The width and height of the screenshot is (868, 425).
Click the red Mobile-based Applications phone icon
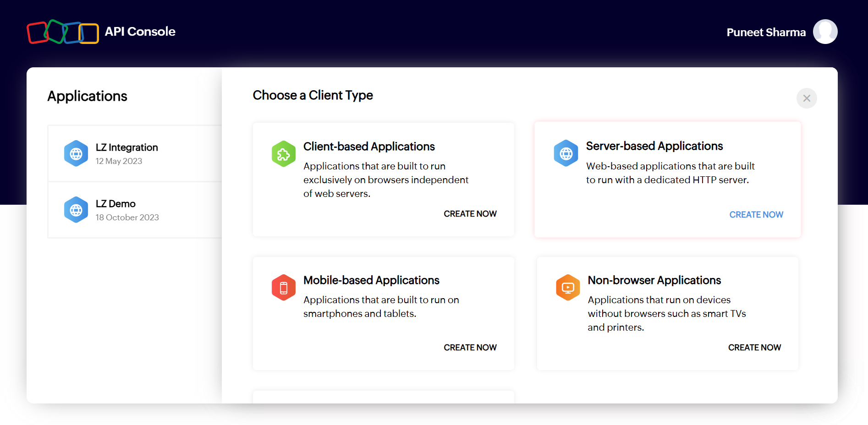283,288
